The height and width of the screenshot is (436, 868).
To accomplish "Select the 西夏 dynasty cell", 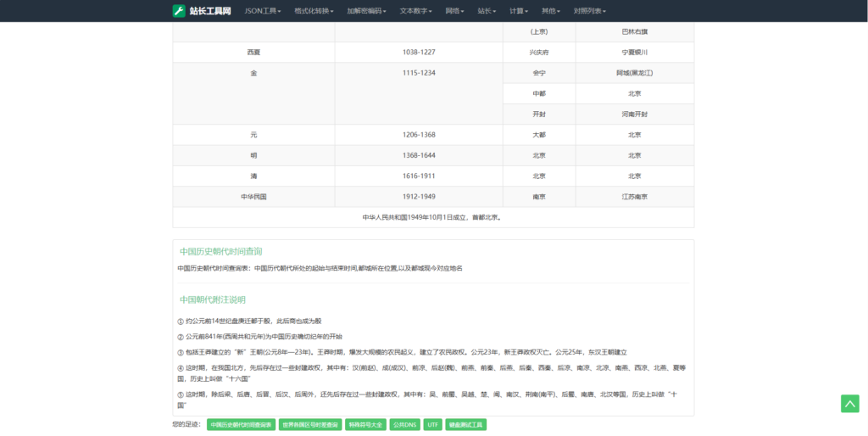I will click(253, 52).
